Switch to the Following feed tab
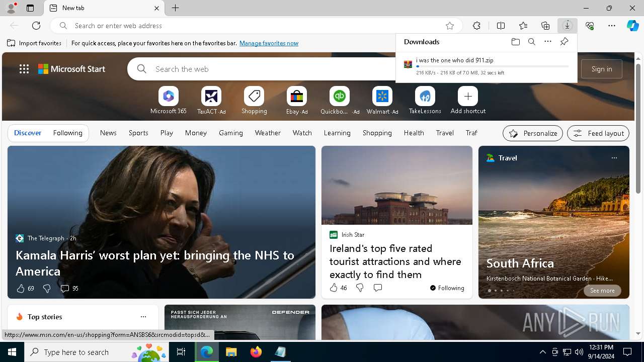The height and width of the screenshot is (362, 644). pyautogui.click(x=67, y=133)
